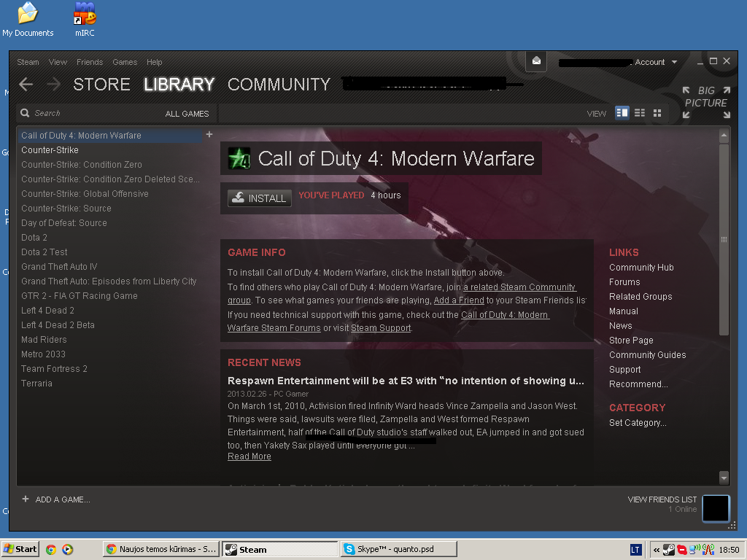Click the INSTALL button
The width and height of the screenshot is (747, 560).
[x=260, y=198]
